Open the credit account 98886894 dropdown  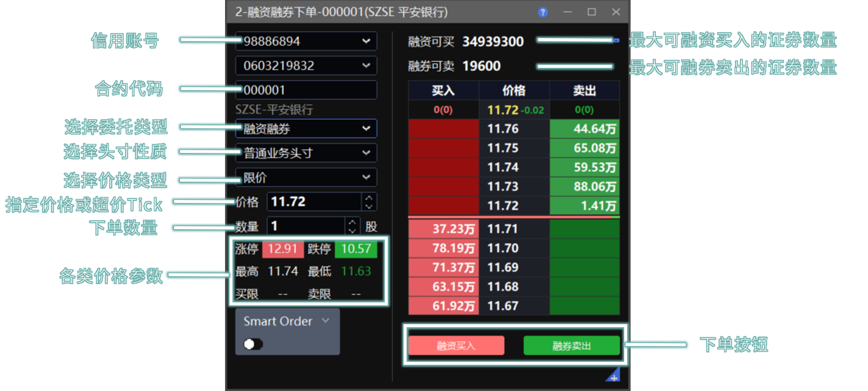pos(366,41)
